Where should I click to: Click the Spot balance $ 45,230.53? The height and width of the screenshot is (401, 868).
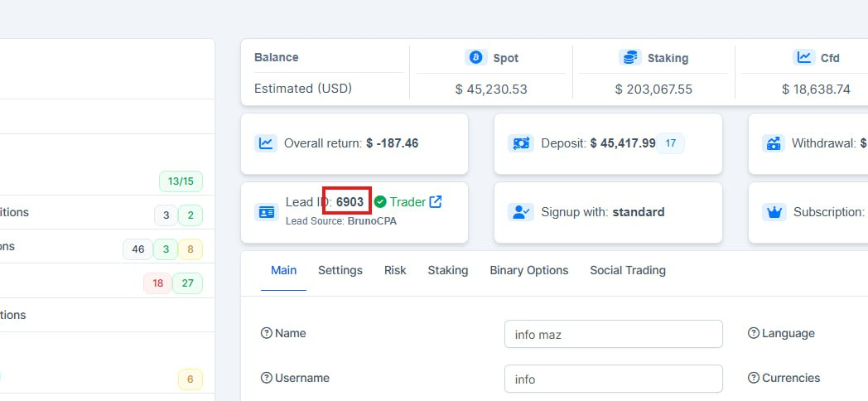491,89
